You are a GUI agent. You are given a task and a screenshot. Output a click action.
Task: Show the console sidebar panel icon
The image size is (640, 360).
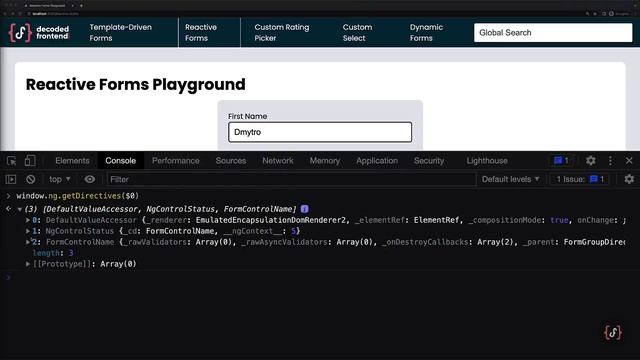point(11,179)
